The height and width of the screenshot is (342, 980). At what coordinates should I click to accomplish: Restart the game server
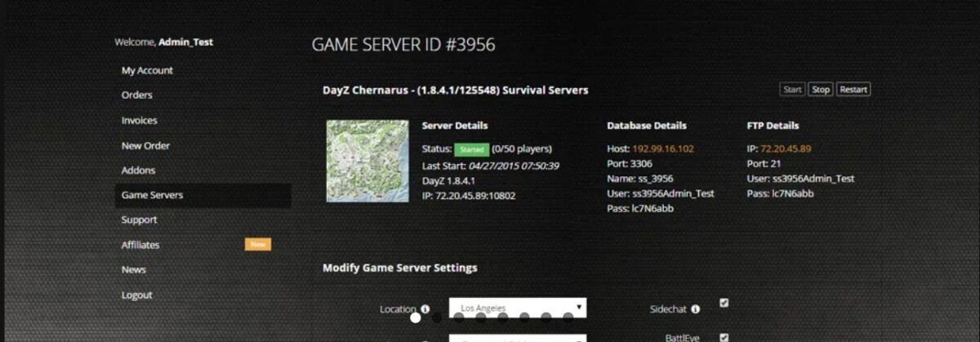pyautogui.click(x=853, y=90)
